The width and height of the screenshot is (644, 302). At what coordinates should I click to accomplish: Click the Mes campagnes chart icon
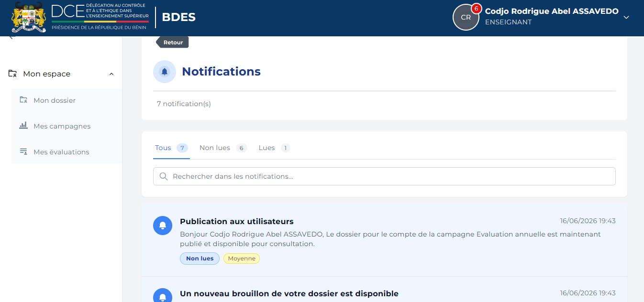[23, 126]
